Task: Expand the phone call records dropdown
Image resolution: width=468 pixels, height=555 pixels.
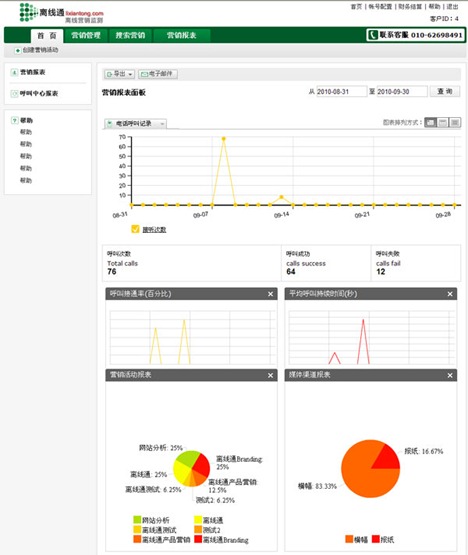Action: tap(136, 124)
